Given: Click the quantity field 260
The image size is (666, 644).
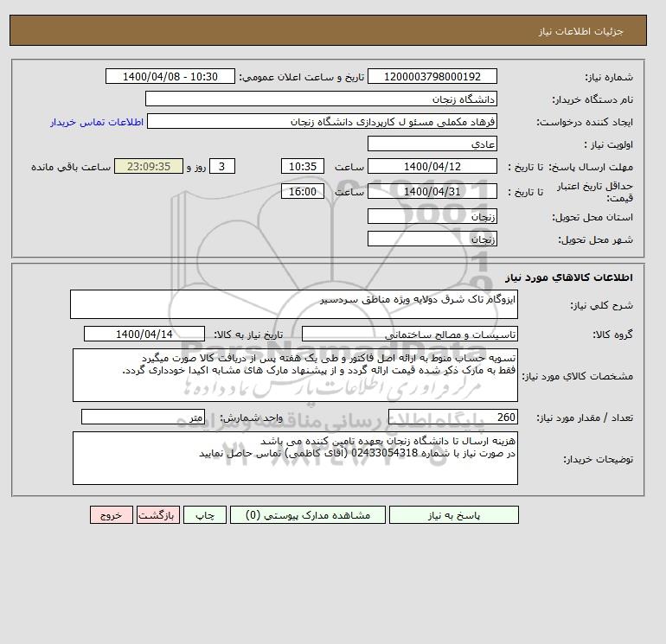Looking at the screenshot, I should tap(452, 417).
